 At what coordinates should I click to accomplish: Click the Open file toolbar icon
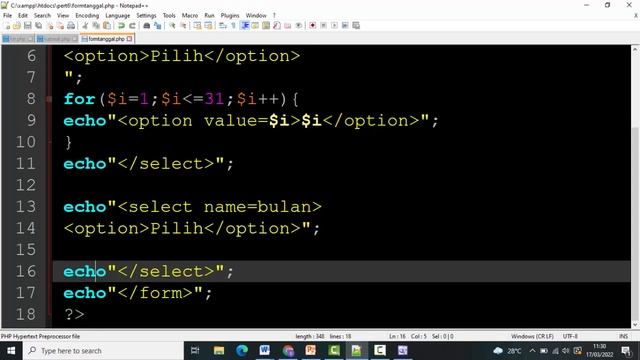[17, 25]
